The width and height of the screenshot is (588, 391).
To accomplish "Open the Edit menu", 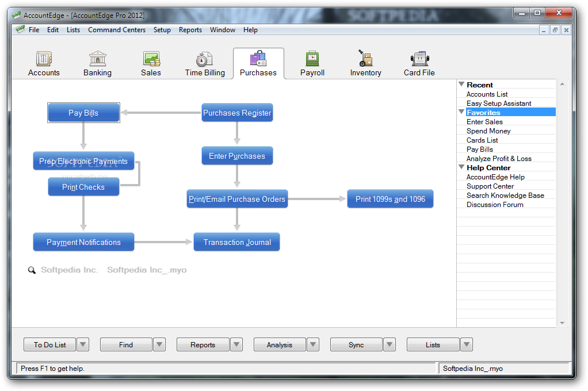I will (x=53, y=30).
